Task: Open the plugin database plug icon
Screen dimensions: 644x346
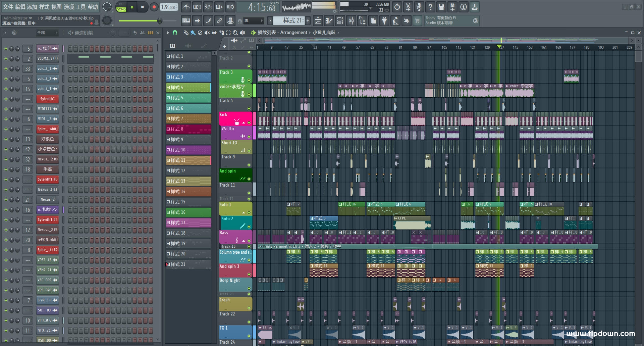Action: (x=384, y=21)
